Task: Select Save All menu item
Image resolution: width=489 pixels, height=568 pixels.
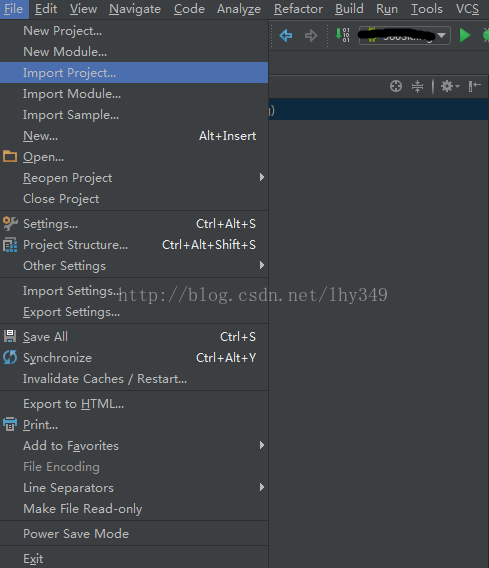Action: point(134,337)
